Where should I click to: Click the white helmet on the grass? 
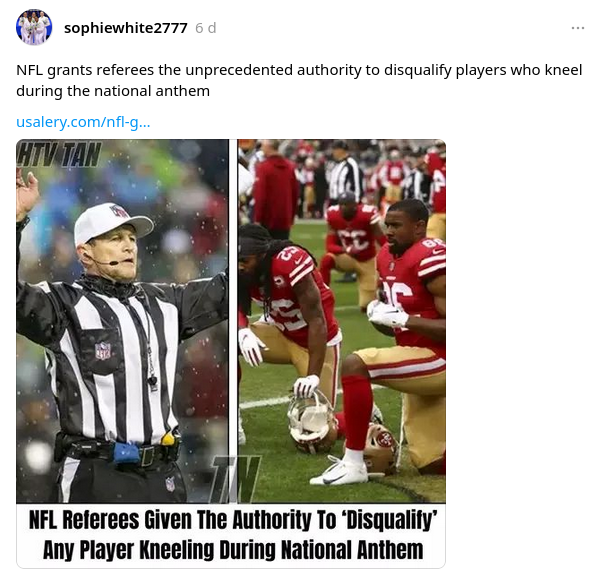311,422
